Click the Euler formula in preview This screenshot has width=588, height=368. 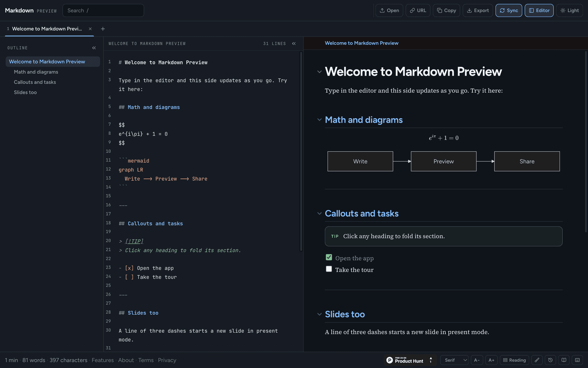click(x=443, y=138)
